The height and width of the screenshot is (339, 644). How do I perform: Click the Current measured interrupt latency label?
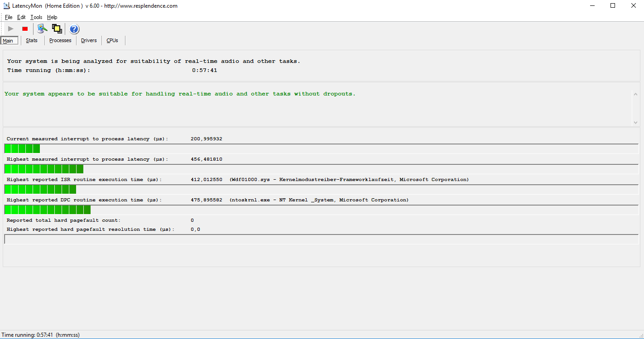pyautogui.click(x=87, y=139)
